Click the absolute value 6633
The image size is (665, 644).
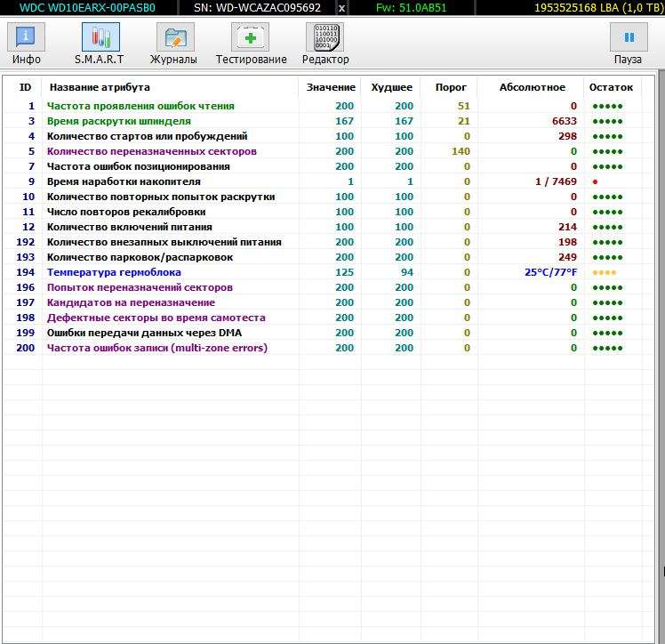click(x=564, y=121)
